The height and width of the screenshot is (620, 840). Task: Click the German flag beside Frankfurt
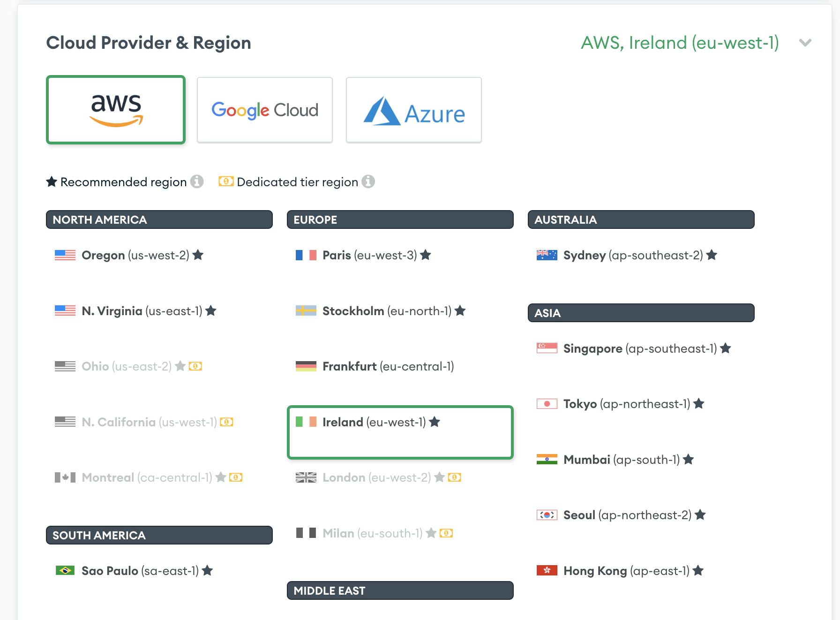[306, 366]
